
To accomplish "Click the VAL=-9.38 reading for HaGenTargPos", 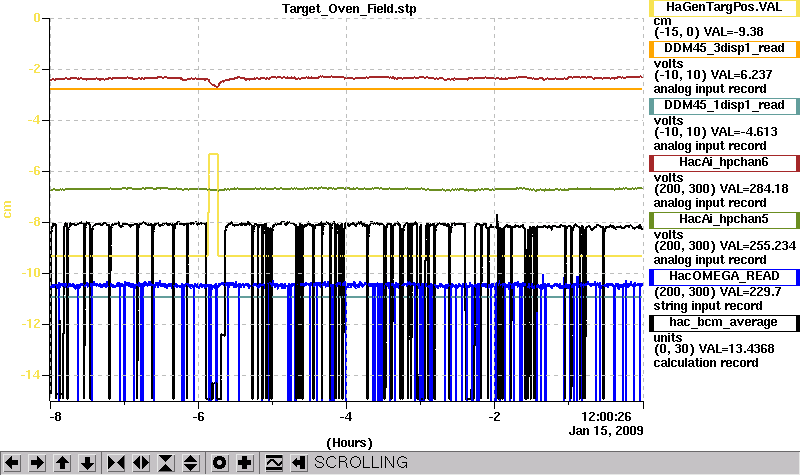I will (x=734, y=32).
